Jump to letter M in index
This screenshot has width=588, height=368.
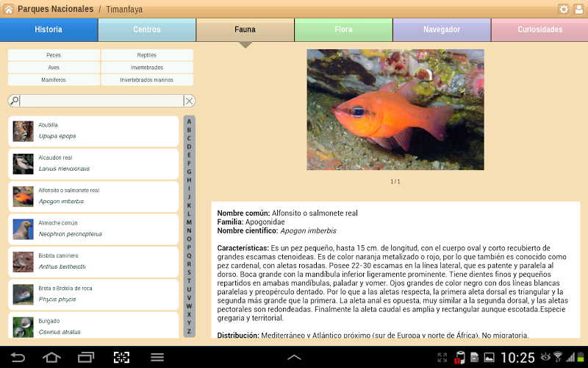point(189,222)
